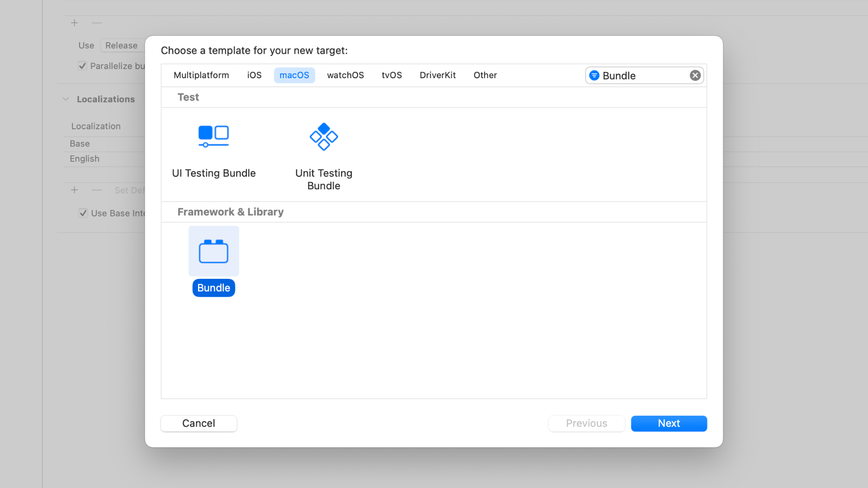
Task: Open the Release configuration dropdown
Action: click(121, 46)
